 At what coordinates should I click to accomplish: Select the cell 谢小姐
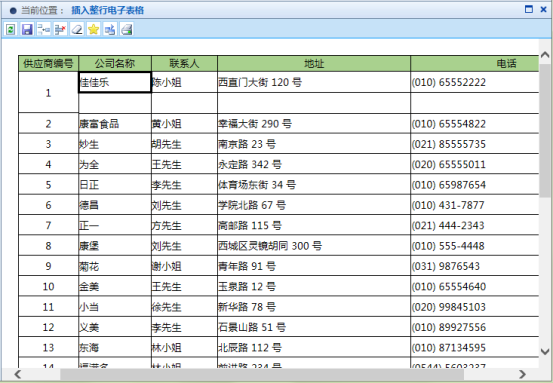(184, 266)
